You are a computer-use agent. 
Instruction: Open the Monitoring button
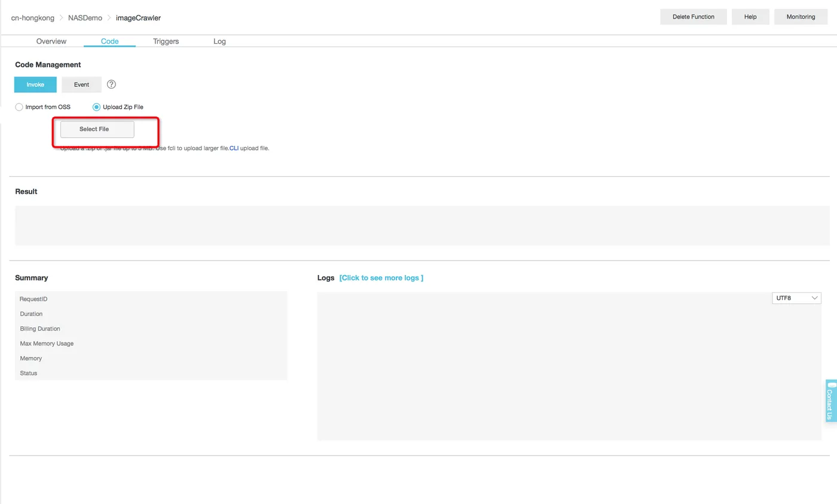[x=801, y=17]
